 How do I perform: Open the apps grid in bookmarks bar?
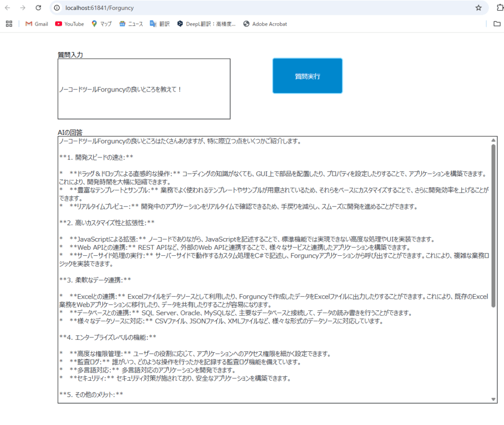coord(9,24)
